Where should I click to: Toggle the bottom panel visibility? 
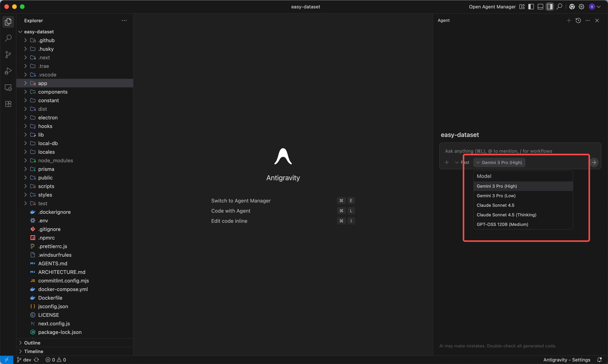[x=540, y=7]
